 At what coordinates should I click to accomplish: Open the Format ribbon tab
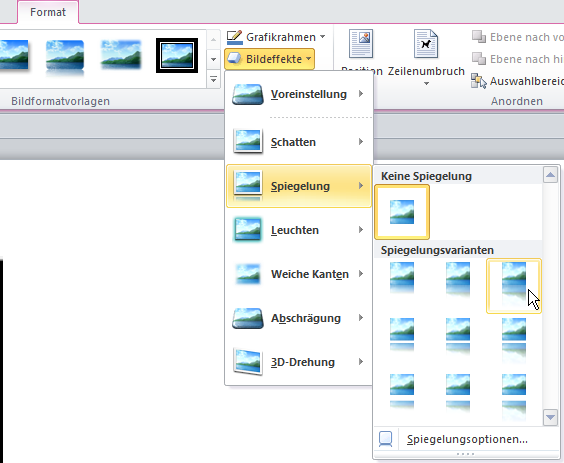pos(48,12)
